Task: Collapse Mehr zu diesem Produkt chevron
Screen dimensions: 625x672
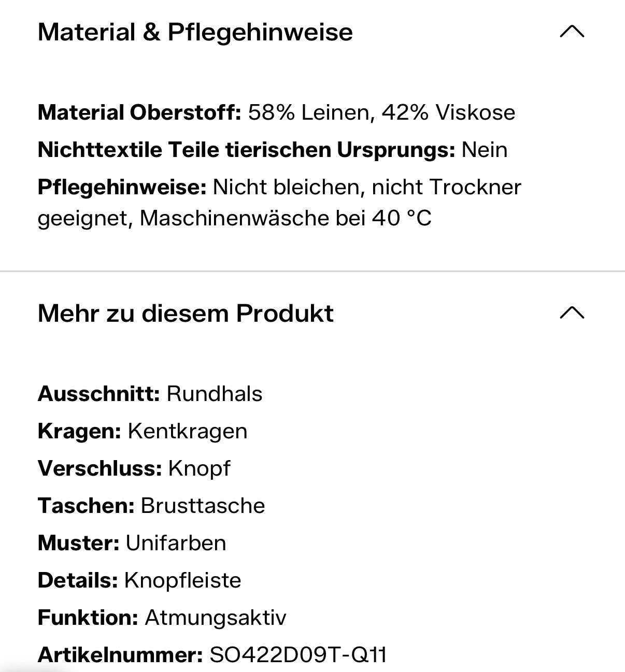Action: [572, 313]
